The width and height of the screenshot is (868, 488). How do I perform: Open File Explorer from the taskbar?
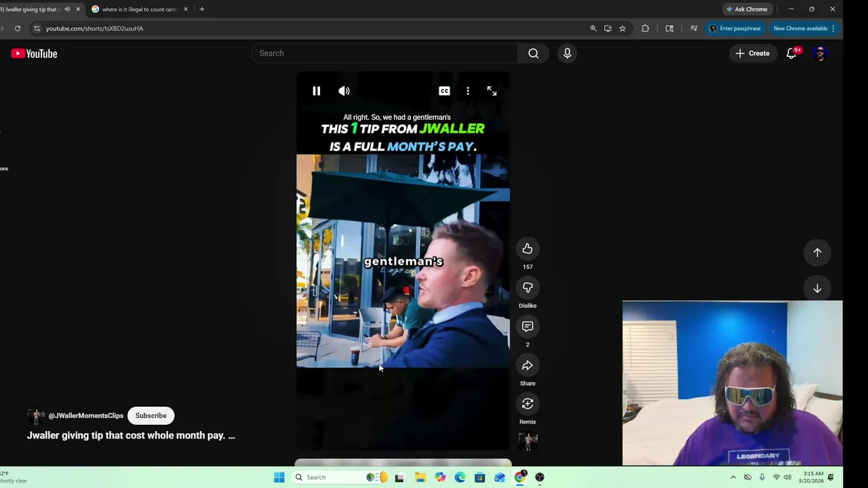point(420,477)
